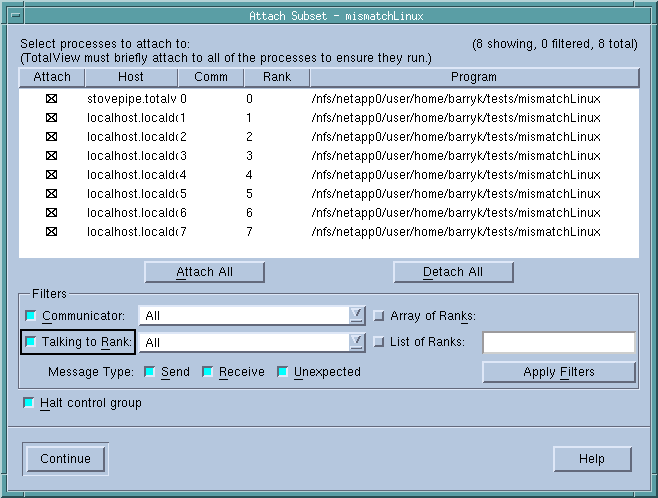
Task: Toggle attach checkbox for rank 7 row
Action: click(52, 232)
